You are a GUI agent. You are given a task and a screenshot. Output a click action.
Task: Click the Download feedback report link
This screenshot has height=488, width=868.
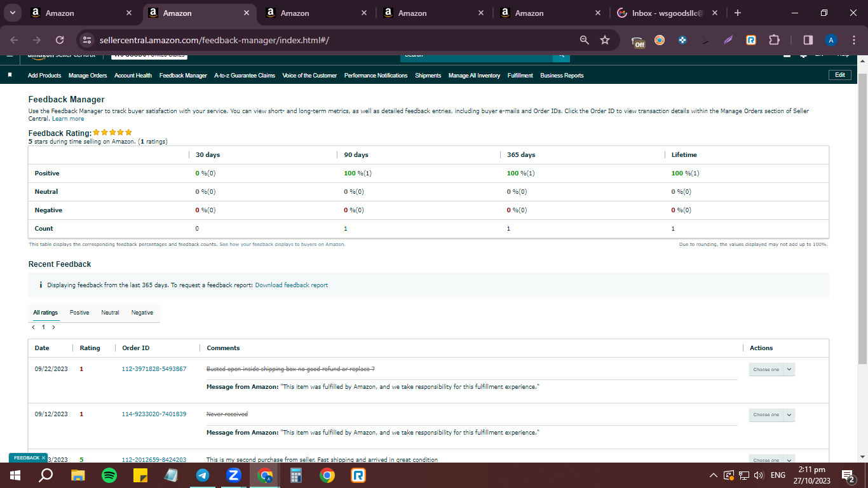click(x=292, y=285)
